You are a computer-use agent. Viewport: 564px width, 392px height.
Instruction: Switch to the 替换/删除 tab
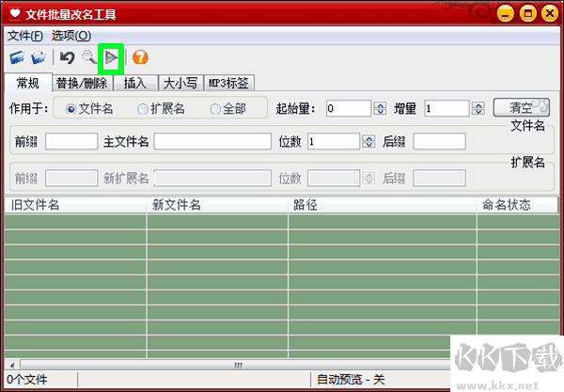tap(82, 83)
